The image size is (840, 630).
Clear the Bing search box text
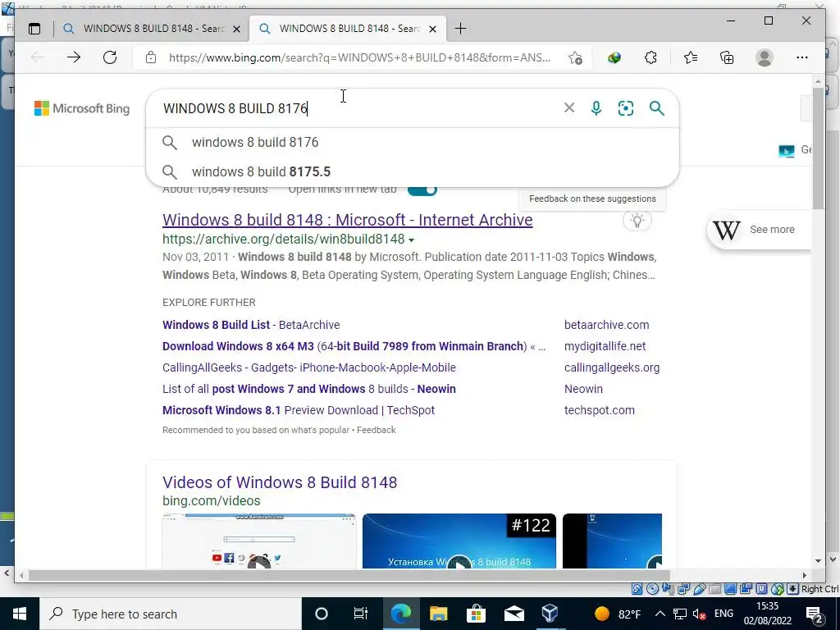569,108
